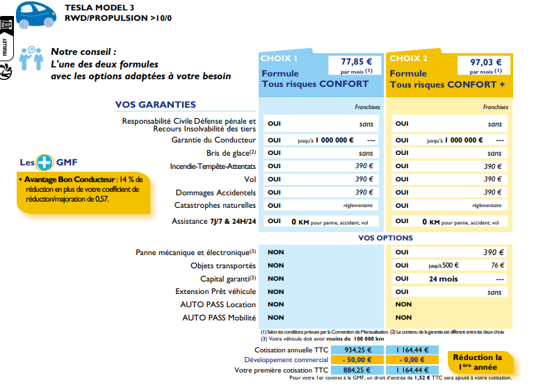Select 'Tous risques CONFORT +' formula name
This screenshot has width=534, height=392.
pos(447,85)
